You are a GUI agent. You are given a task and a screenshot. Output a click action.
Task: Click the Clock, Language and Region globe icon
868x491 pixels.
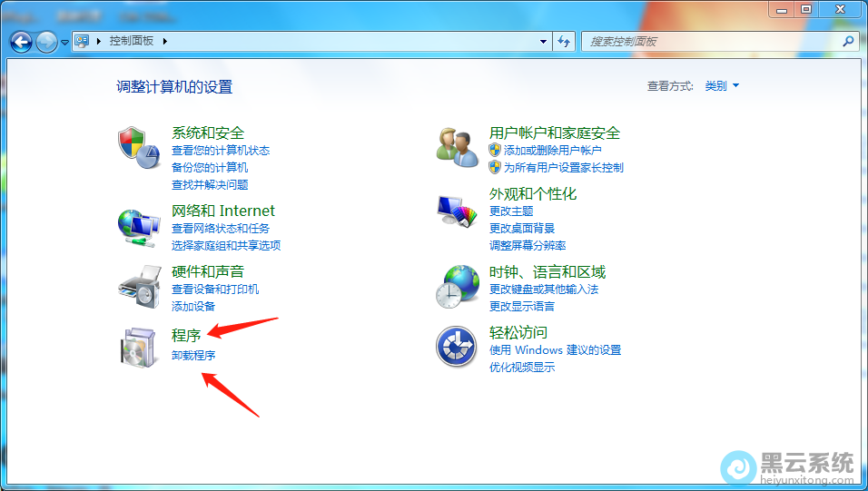pyautogui.click(x=457, y=287)
